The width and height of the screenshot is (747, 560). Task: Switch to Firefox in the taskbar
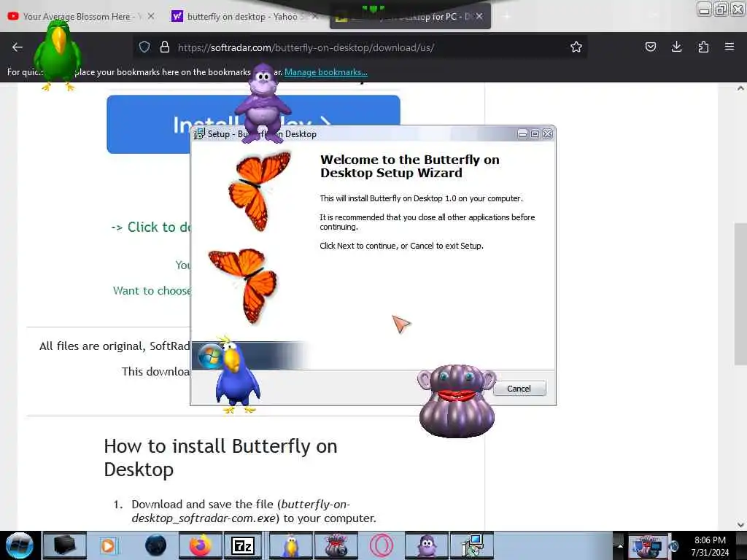(201, 545)
